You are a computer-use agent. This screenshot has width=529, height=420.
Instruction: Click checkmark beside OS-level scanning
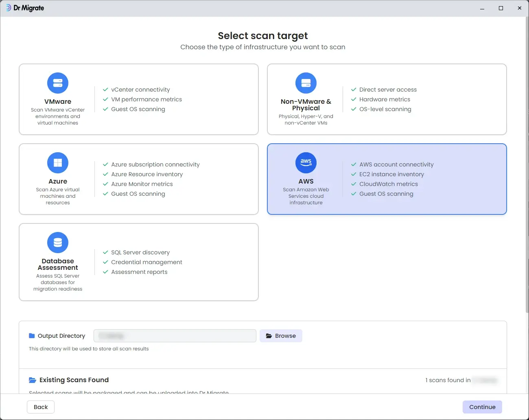pyautogui.click(x=354, y=109)
